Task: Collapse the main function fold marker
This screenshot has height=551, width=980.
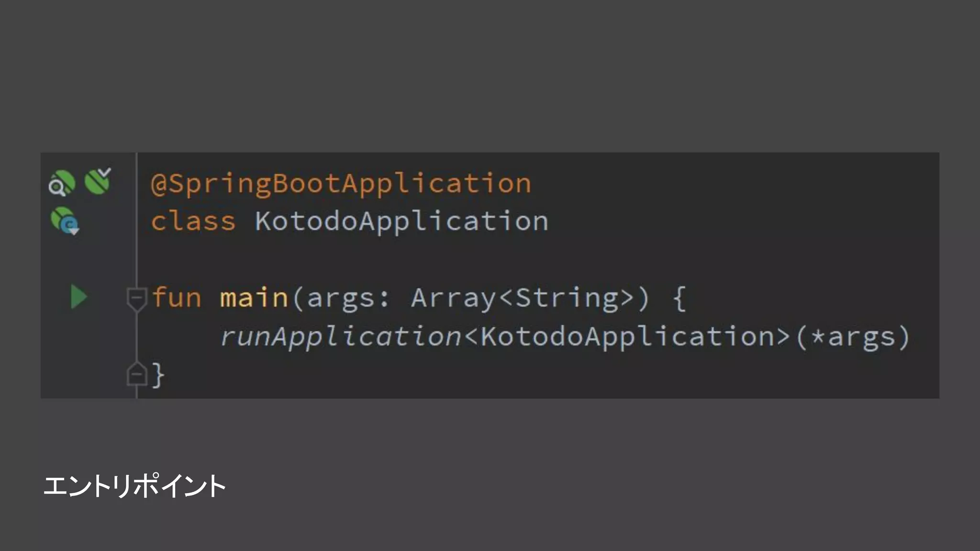Action: tap(136, 298)
